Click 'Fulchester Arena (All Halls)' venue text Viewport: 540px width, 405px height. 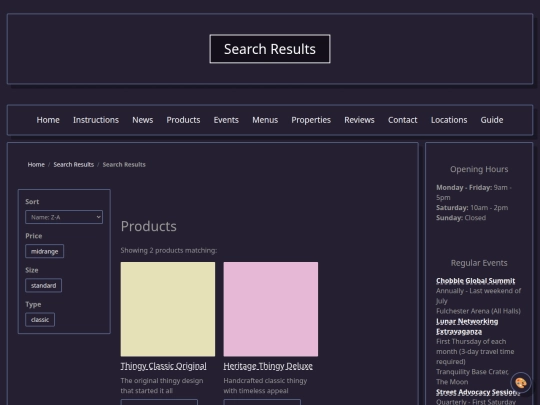pyautogui.click(x=478, y=311)
